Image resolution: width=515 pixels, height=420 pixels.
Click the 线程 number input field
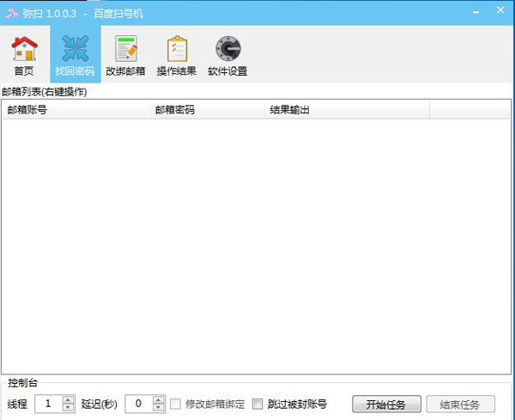coord(49,404)
